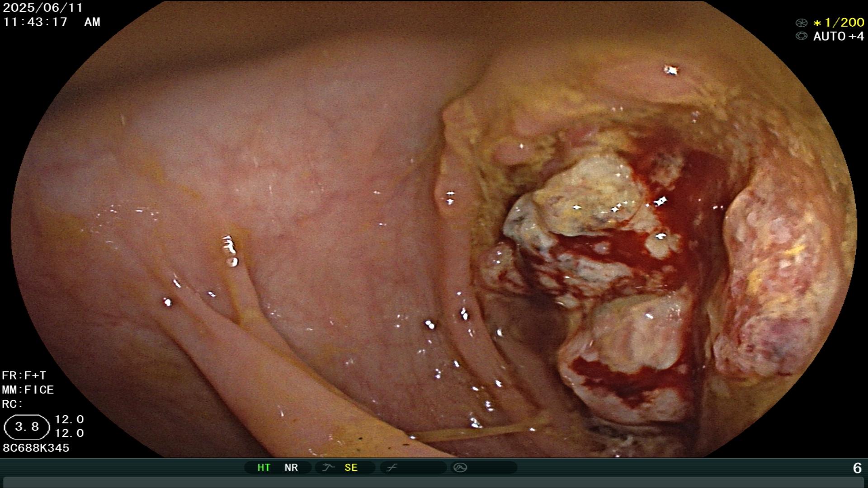The image size is (868, 488).
Task: Click the slash-curve tone icon in the status bar
Action: [392, 468]
